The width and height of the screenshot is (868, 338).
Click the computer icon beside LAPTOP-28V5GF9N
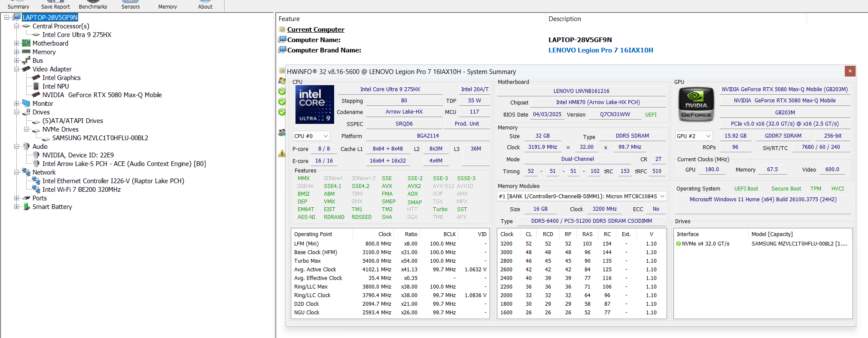pyautogui.click(x=17, y=17)
